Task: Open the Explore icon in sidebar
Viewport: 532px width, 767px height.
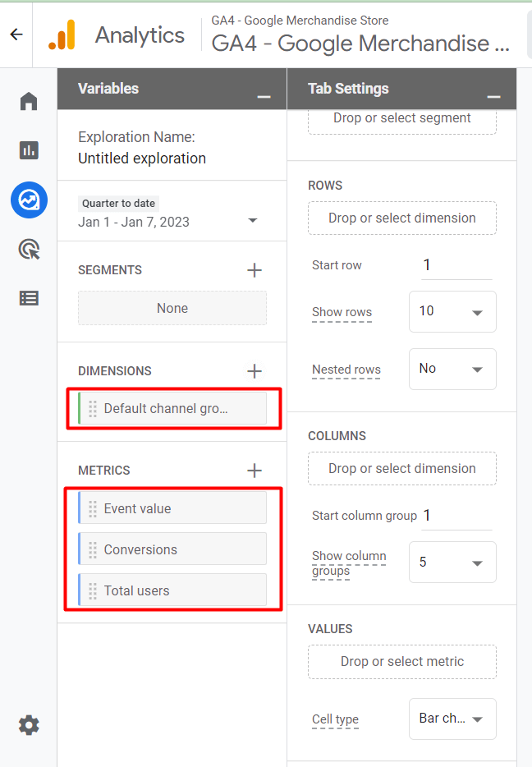Action: [29, 200]
